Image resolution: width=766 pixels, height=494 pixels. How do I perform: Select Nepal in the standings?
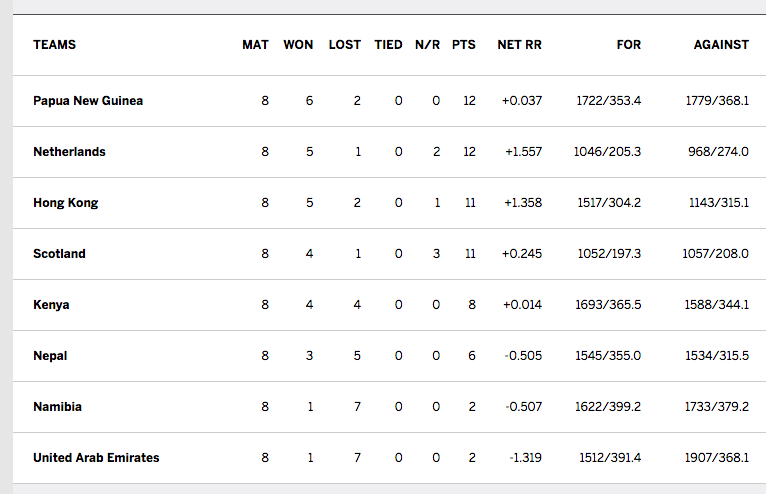(x=50, y=356)
